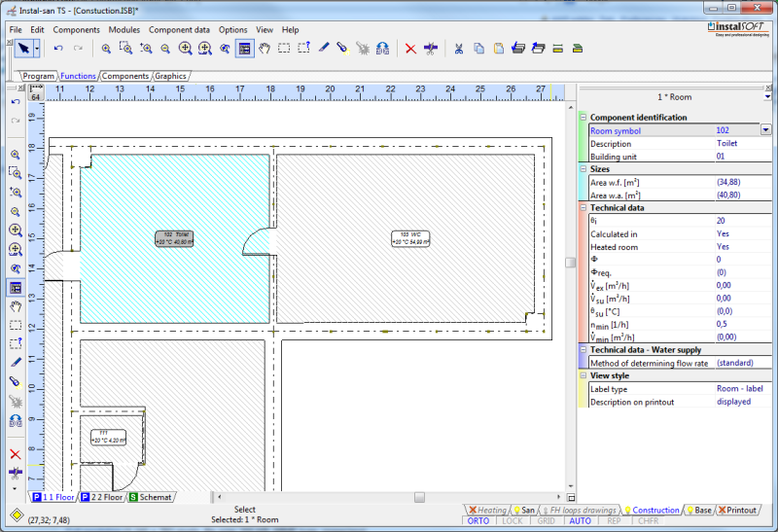Viewport: 778px width, 532px height.
Task: Toggle CHFR mode in status bar
Action: click(648, 521)
